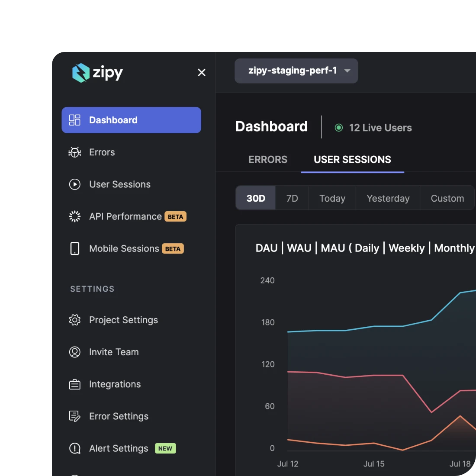Click the Jul 15 axis label

click(x=374, y=464)
